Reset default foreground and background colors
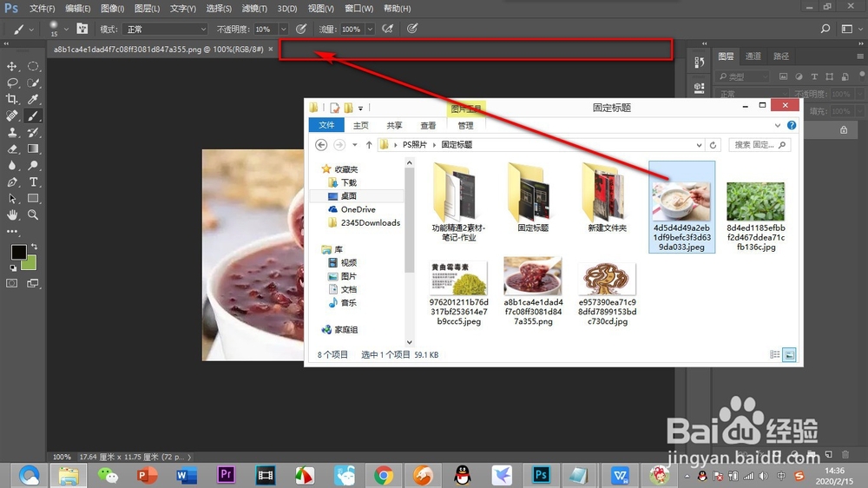The width and height of the screenshot is (868, 488). tap(13, 268)
